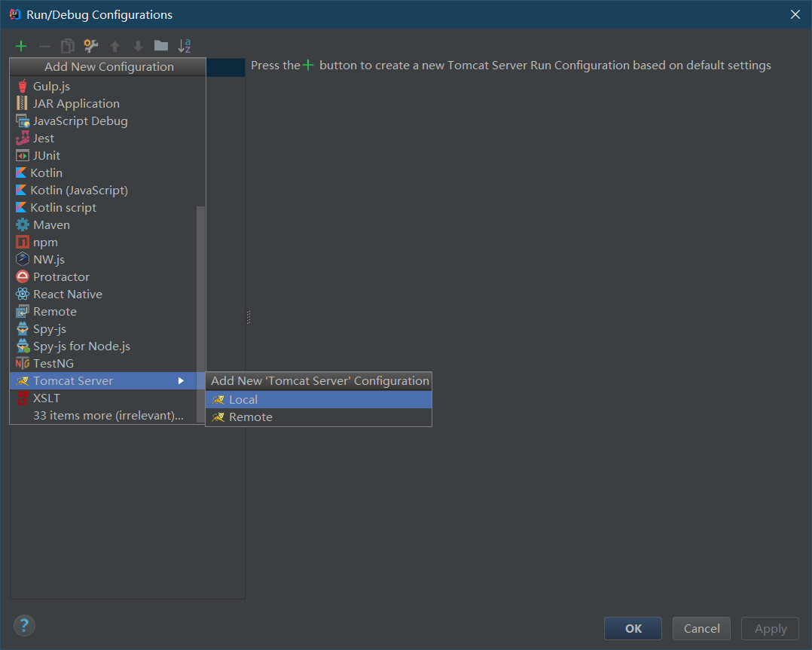The image size is (812, 650).
Task: Click green plus in hint text
Action: 308,66
